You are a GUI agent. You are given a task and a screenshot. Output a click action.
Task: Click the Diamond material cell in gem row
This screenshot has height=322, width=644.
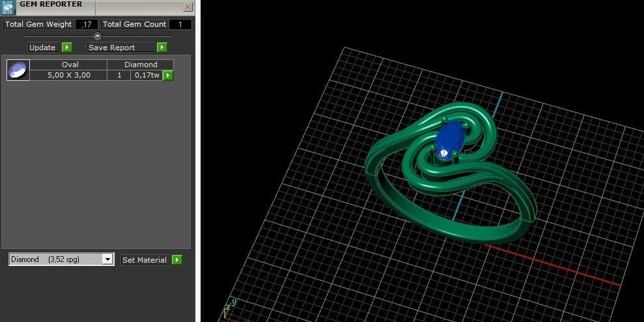(x=141, y=65)
